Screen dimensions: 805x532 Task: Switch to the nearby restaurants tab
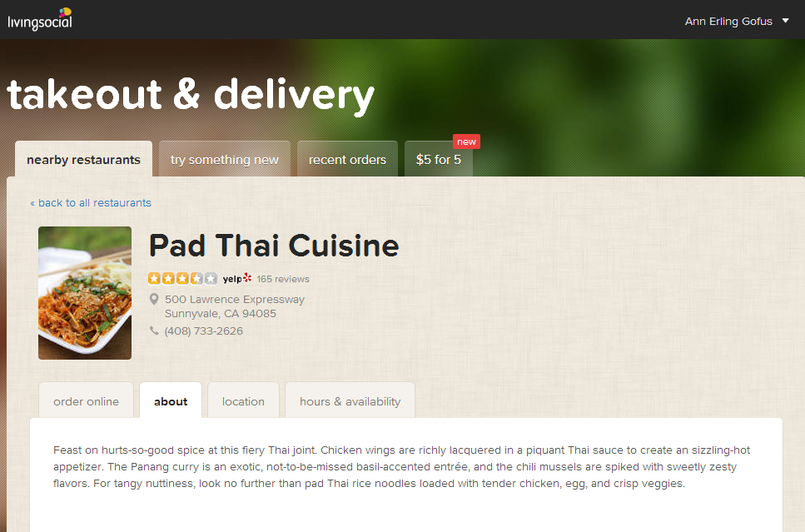[84, 159]
